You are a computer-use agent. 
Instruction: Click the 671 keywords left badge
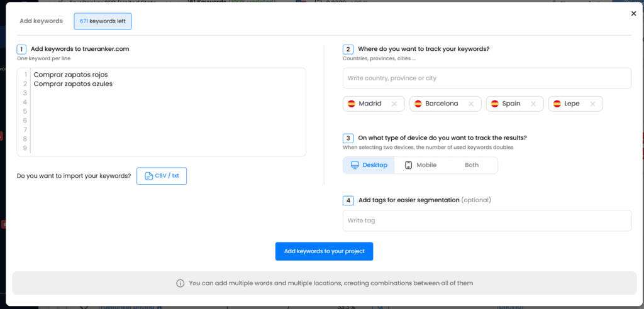click(103, 21)
